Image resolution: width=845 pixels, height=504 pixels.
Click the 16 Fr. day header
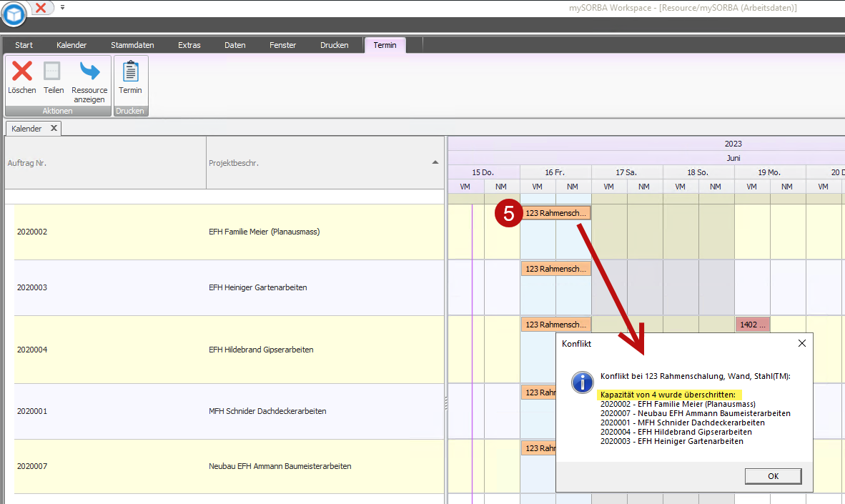[x=555, y=172]
